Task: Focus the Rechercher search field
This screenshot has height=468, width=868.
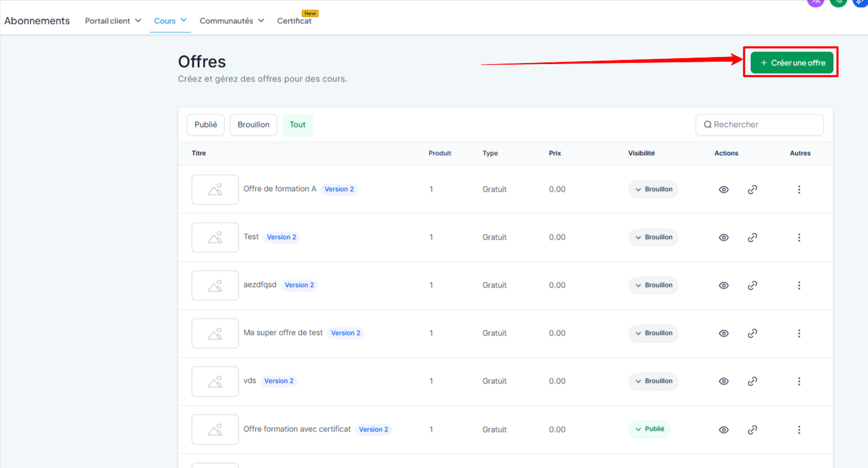Action: 760,125
